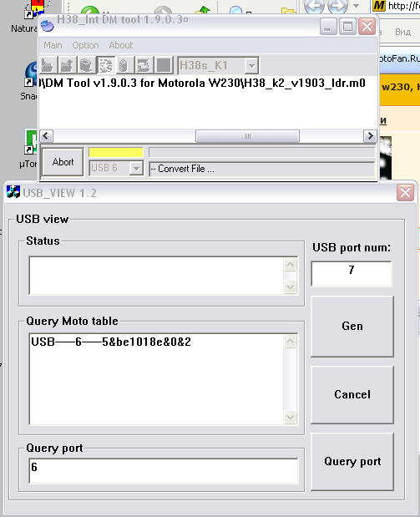Click inside the empty Status text box

[x=156, y=276]
